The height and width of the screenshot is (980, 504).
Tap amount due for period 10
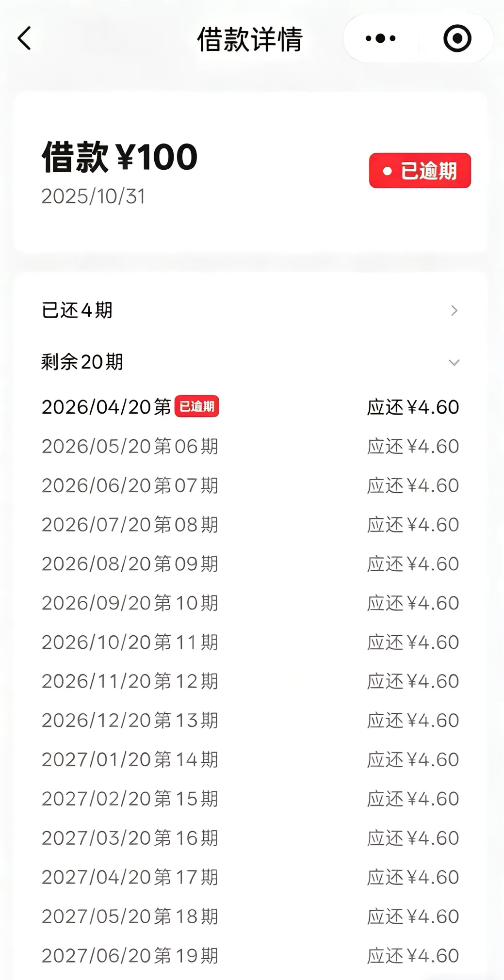[413, 603]
